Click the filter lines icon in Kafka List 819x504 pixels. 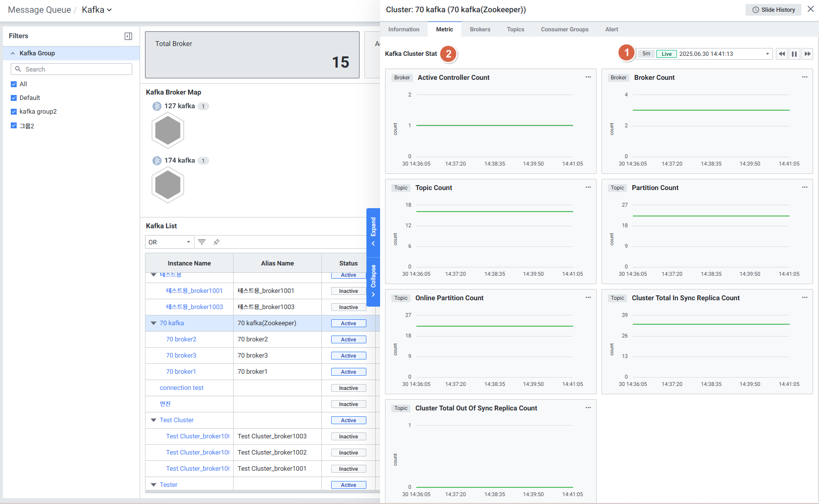click(x=202, y=242)
